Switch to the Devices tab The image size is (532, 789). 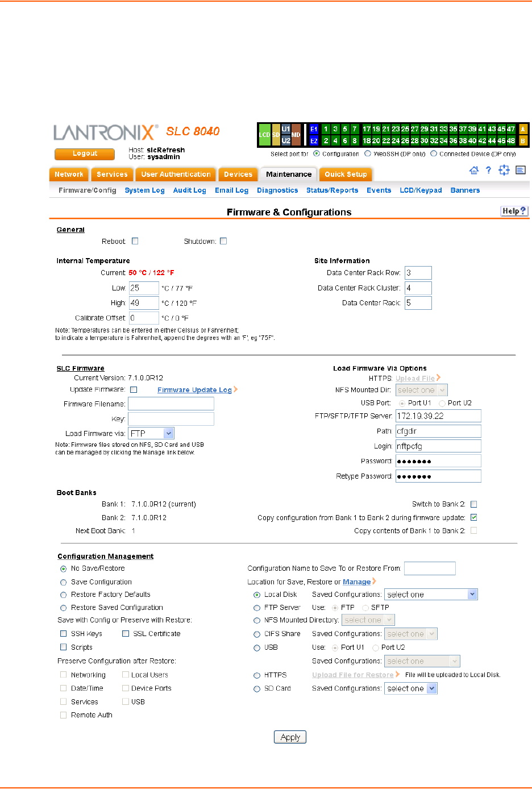click(x=238, y=175)
